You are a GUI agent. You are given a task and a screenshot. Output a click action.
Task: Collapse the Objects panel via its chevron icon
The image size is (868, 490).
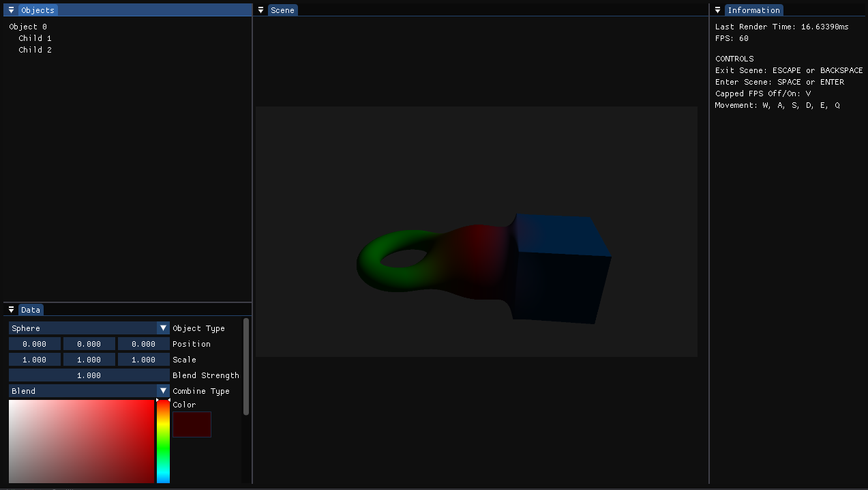pyautogui.click(x=10, y=10)
